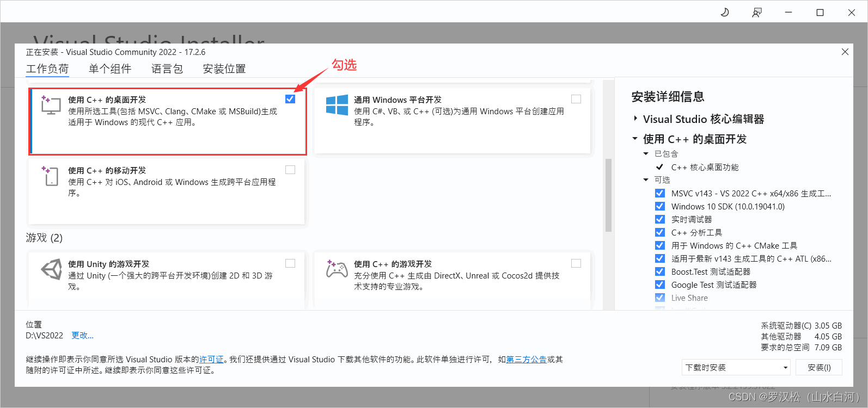The height and width of the screenshot is (408, 868).
Task: Click the mobile device icon for C++ 的移动开发
Action: coord(51,176)
